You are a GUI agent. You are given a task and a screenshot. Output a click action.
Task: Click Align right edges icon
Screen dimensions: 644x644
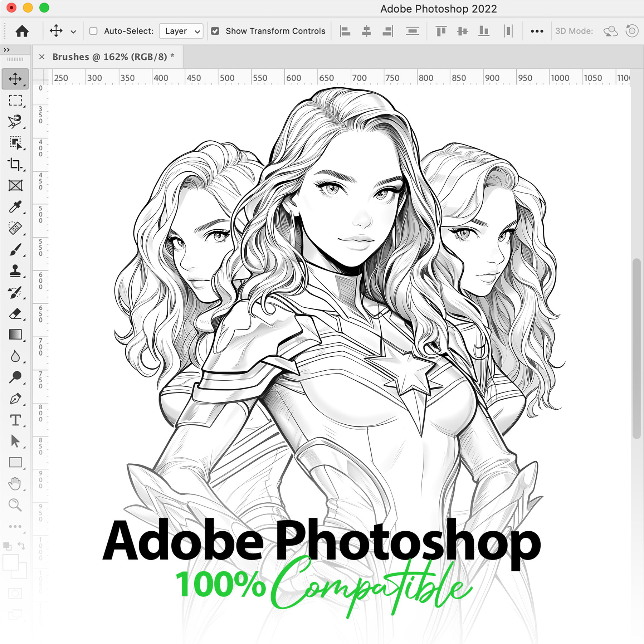click(387, 31)
